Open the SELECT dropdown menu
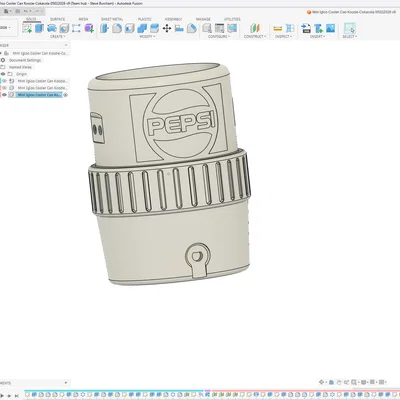The width and height of the screenshot is (400, 400). tap(350, 36)
